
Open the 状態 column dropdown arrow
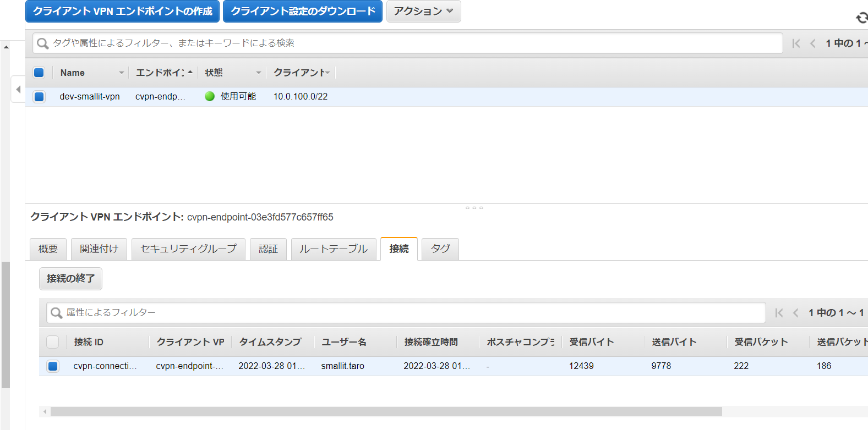coord(258,73)
